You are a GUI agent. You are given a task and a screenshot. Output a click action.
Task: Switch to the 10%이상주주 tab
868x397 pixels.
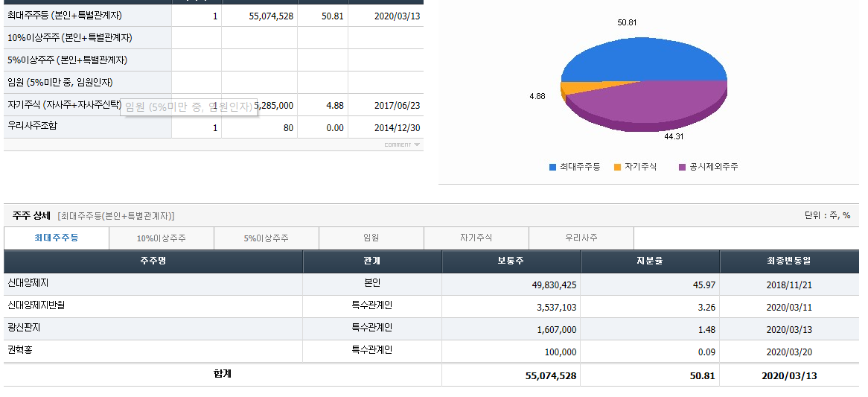(162, 238)
